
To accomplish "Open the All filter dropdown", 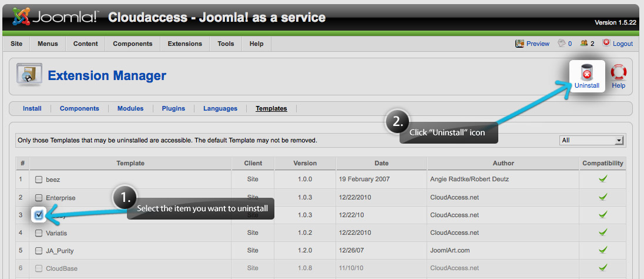I will point(592,140).
